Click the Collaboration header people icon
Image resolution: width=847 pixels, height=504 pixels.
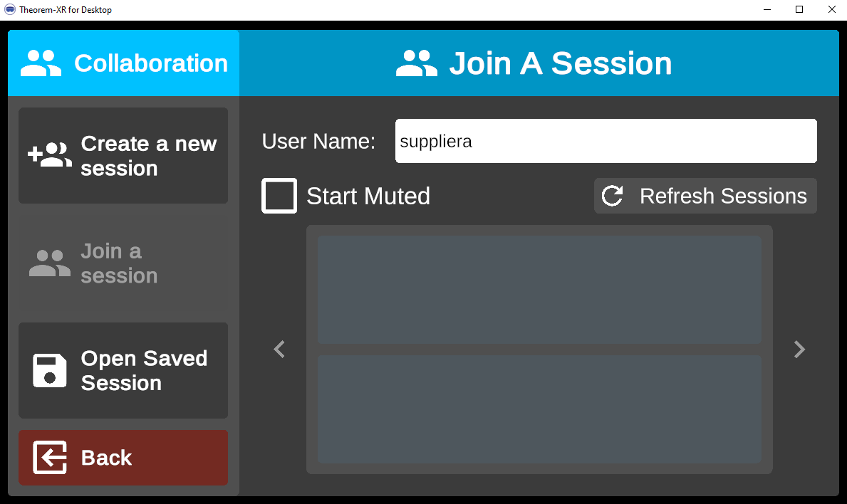(41, 63)
